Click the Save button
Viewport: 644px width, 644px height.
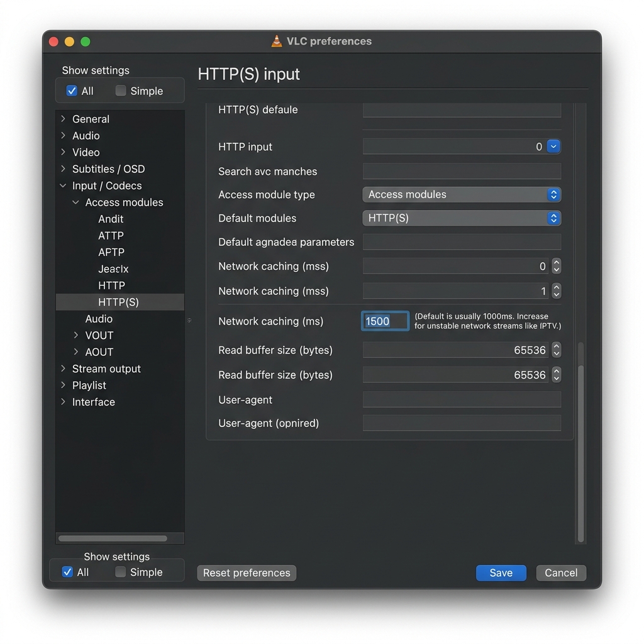[x=501, y=572]
